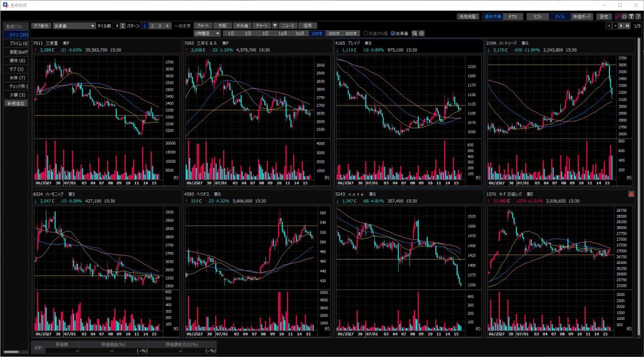Viewport: 644px width, 357px height.
Task: Enable the 終値3%幅 checkbox
Action: (x=365, y=33)
